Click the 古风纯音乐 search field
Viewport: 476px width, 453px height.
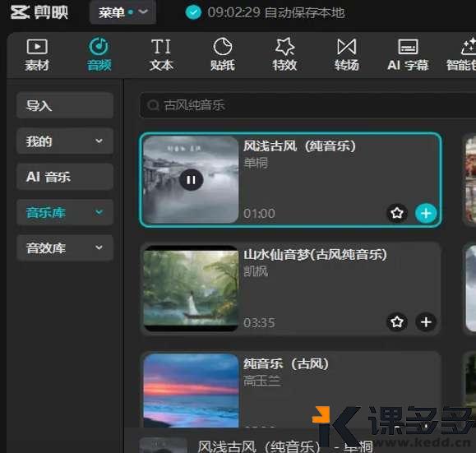pyautogui.click(x=307, y=105)
